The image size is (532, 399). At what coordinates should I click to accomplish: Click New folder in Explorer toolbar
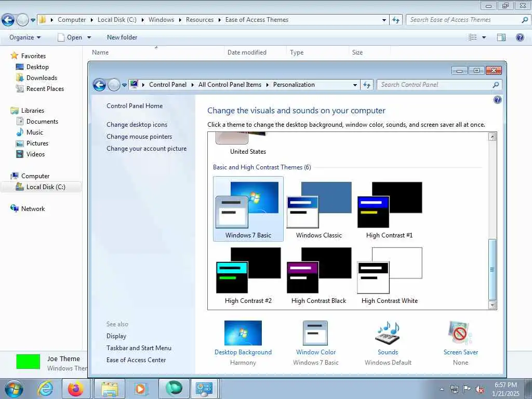(x=122, y=37)
